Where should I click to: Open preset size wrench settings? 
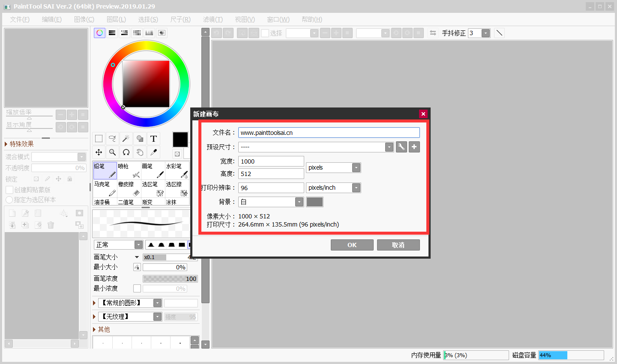[401, 147]
